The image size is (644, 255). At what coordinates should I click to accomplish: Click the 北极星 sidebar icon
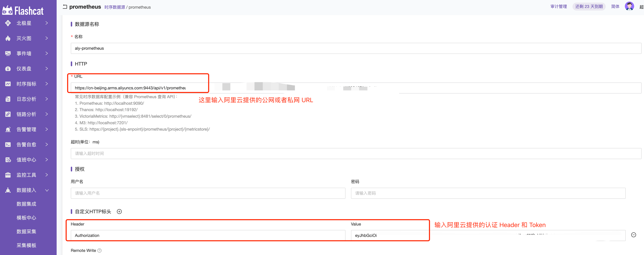(8, 23)
